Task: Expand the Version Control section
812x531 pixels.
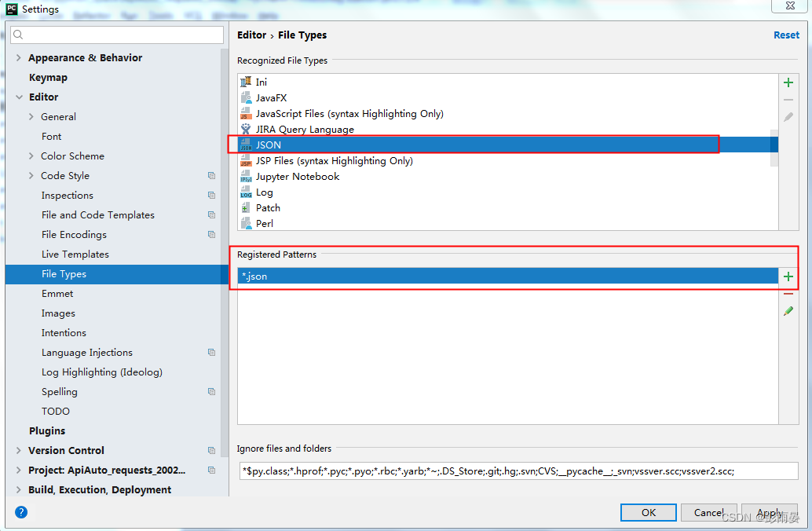Action: click(x=19, y=450)
